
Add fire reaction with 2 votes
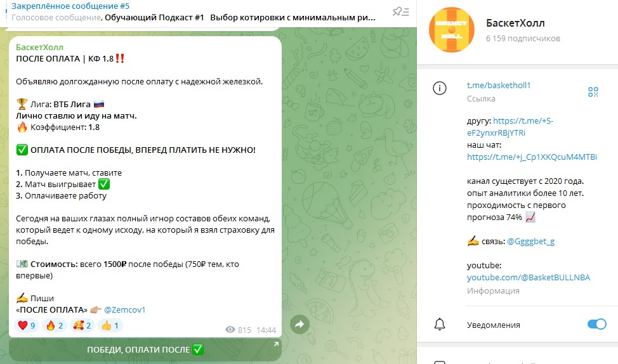(x=55, y=325)
